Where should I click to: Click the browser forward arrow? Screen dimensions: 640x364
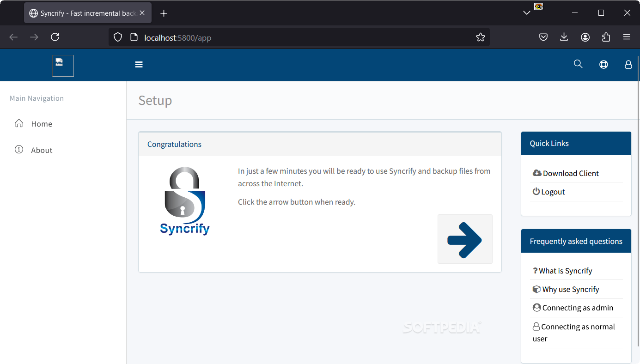[x=34, y=37]
